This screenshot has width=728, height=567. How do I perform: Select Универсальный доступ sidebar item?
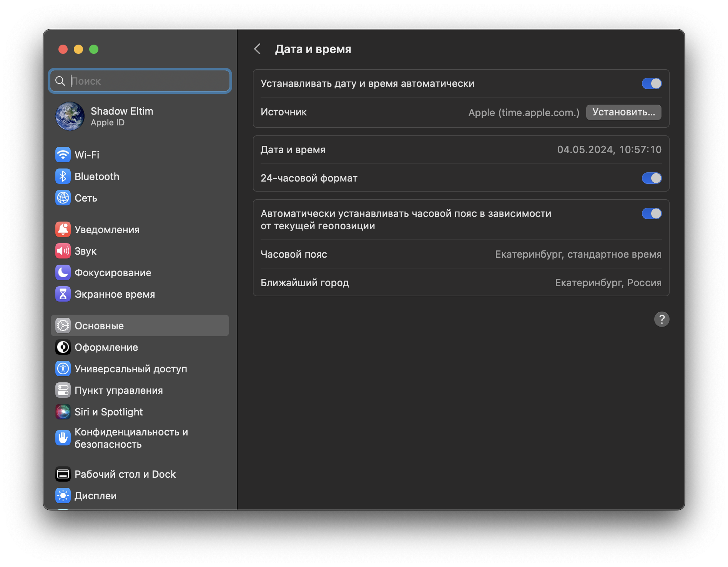click(131, 369)
